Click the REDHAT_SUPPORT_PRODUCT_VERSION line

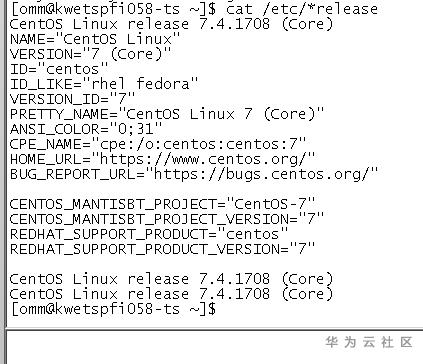(x=162, y=249)
